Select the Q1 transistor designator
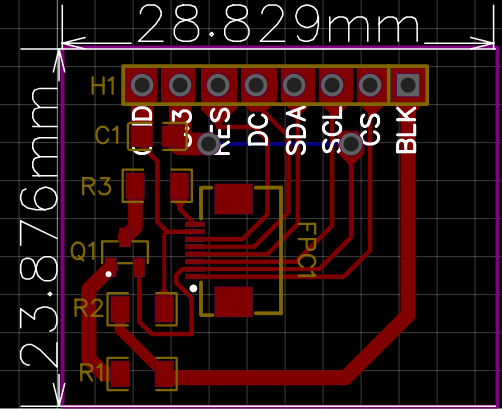This screenshot has height=409, width=502. pyautogui.click(x=83, y=251)
